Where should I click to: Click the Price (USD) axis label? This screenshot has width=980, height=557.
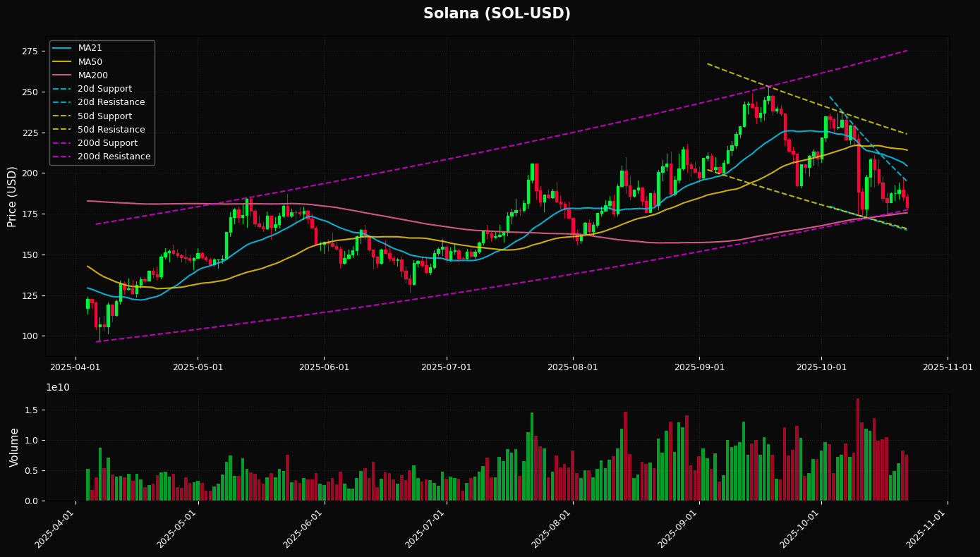point(12,197)
